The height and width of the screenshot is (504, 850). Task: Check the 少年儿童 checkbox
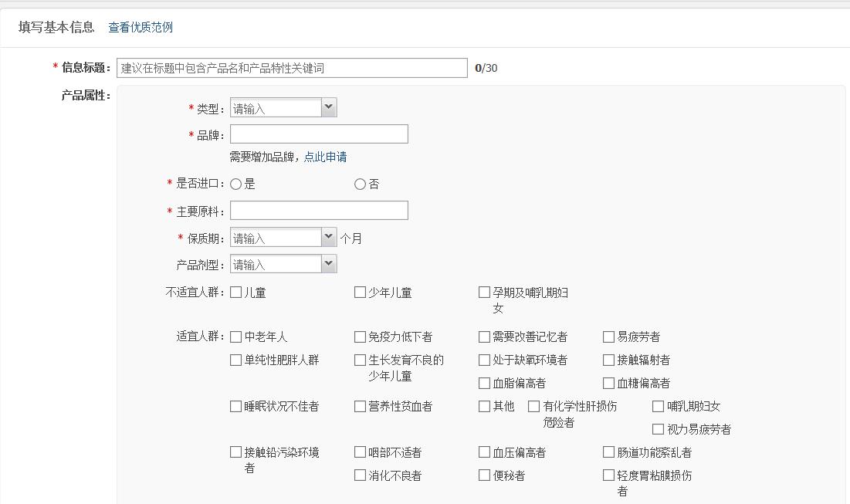pyautogui.click(x=358, y=292)
